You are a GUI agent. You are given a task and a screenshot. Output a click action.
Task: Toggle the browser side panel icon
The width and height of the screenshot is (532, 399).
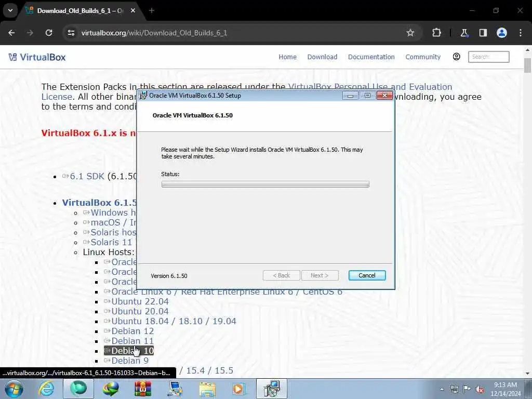[x=483, y=33]
